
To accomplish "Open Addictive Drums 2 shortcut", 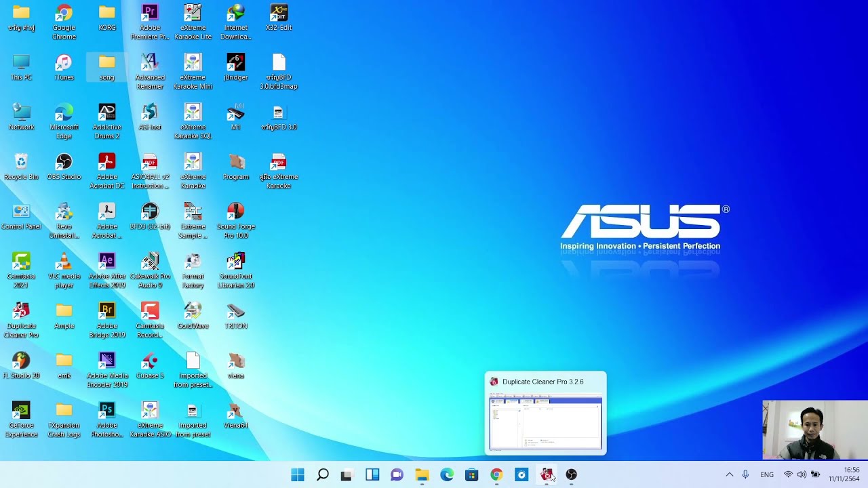I will click(x=107, y=121).
